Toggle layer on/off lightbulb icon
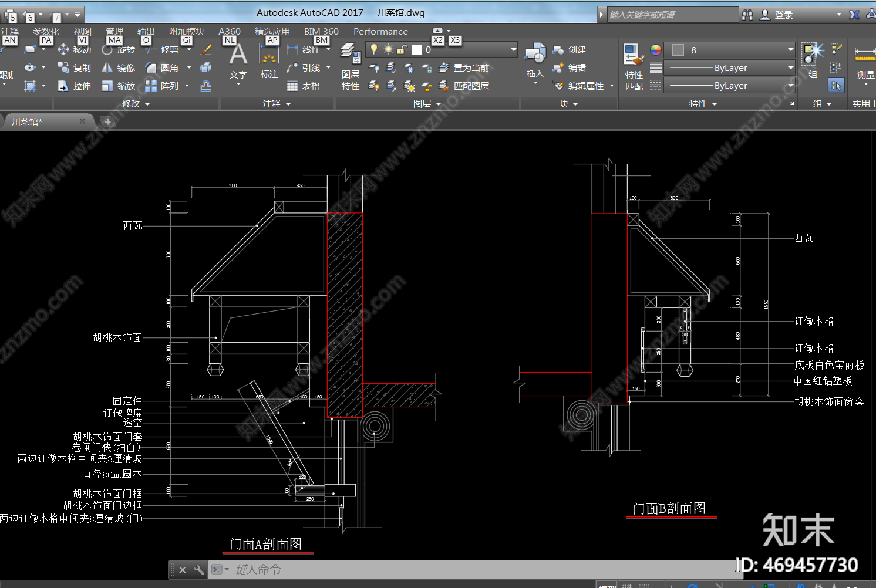This screenshot has width=876, height=588. pyautogui.click(x=374, y=50)
